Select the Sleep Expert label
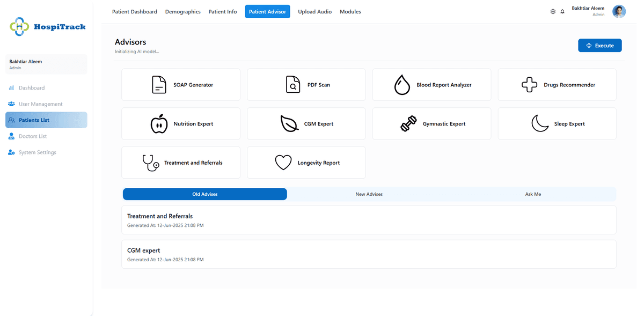Image resolution: width=644 pixels, height=316 pixels. [x=569, y=124]
